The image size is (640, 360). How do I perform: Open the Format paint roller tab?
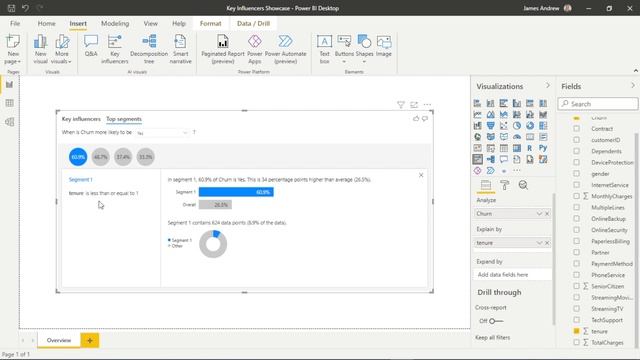tap(504, 185)
